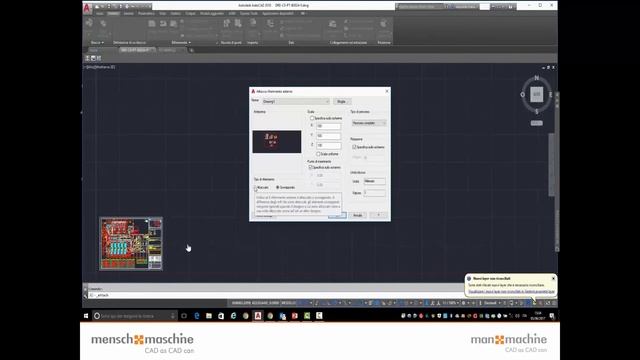
Task: Click the viewport controls label in drawing
Action: pyautogui.click(x=100, y=67)
